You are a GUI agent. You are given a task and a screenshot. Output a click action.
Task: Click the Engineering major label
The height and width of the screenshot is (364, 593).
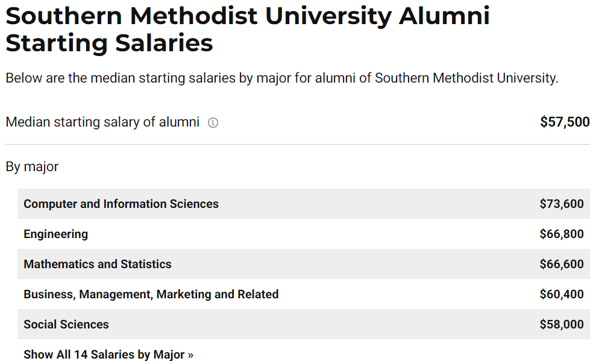coord(55,234)
